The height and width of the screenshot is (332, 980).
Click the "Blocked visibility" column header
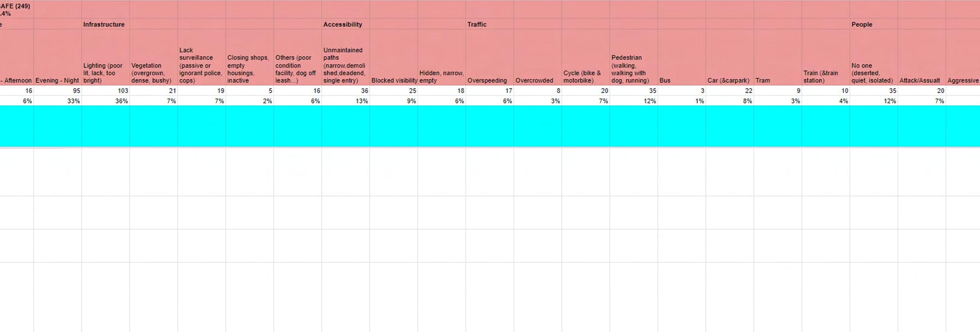pyautogui.click(x=394, y=57)
